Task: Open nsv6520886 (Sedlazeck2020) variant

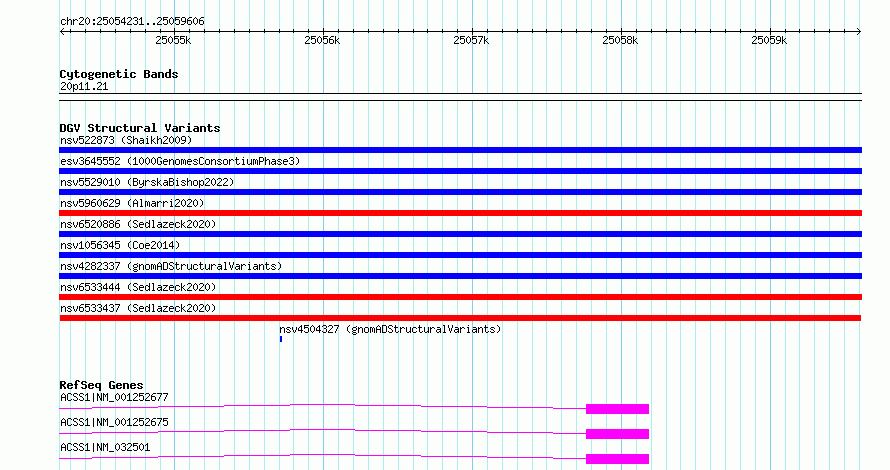Action: click(x=138, y=224)
